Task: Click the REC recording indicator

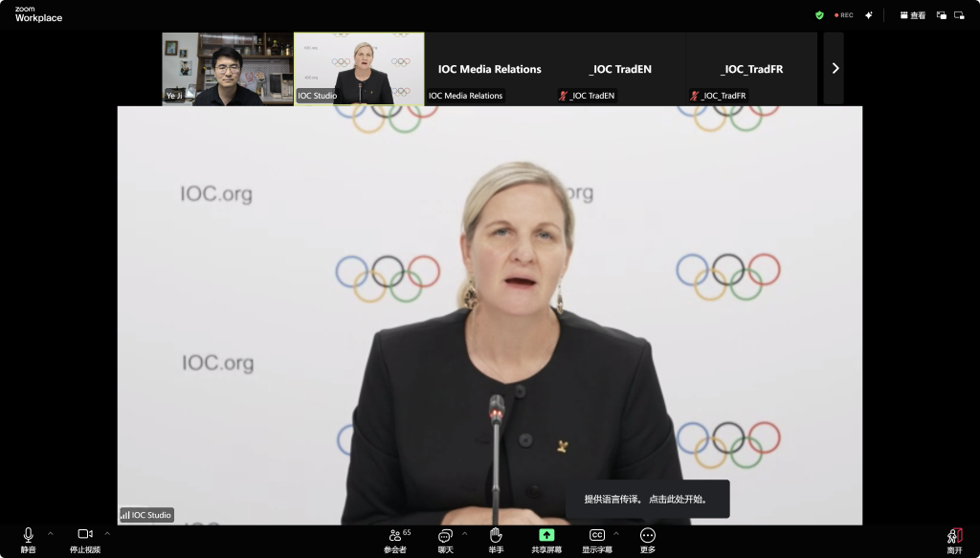Action: point(843,15)
